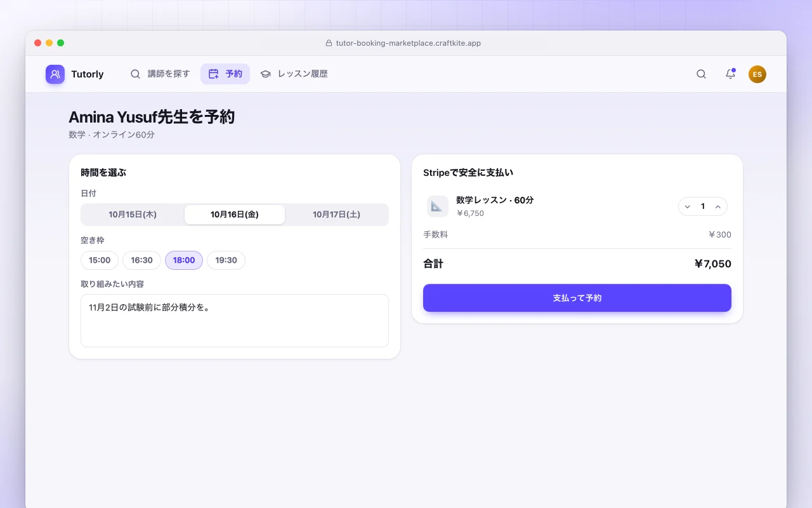
Task: Choose the 19:30 time slot
Action: coord(226,260)
